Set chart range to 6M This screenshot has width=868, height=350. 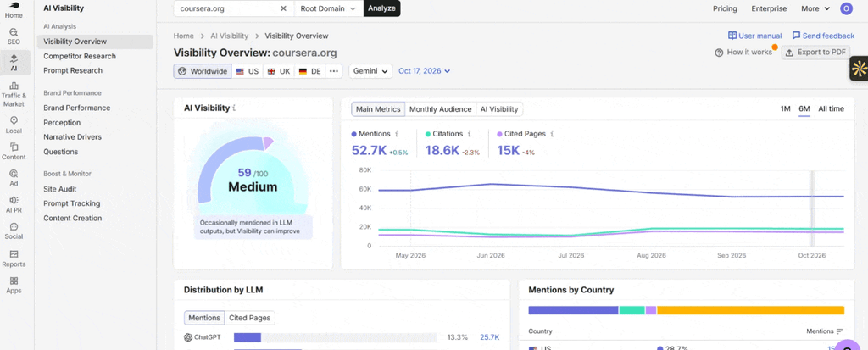(804, 108)
